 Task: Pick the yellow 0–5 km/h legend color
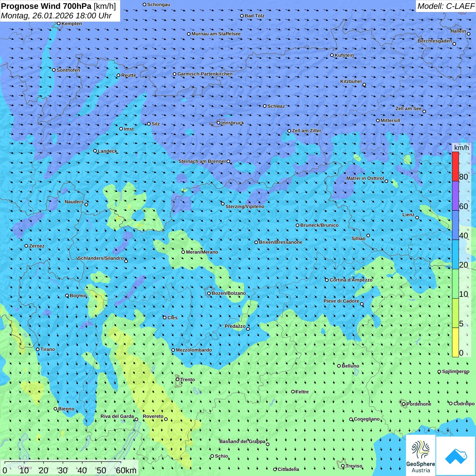[x=455, y=342]
